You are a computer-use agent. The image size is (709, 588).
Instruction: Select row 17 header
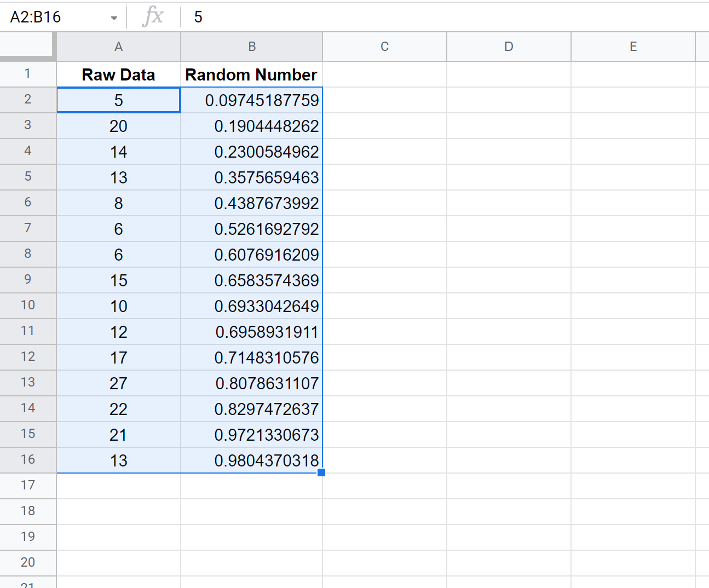(28, 486)
